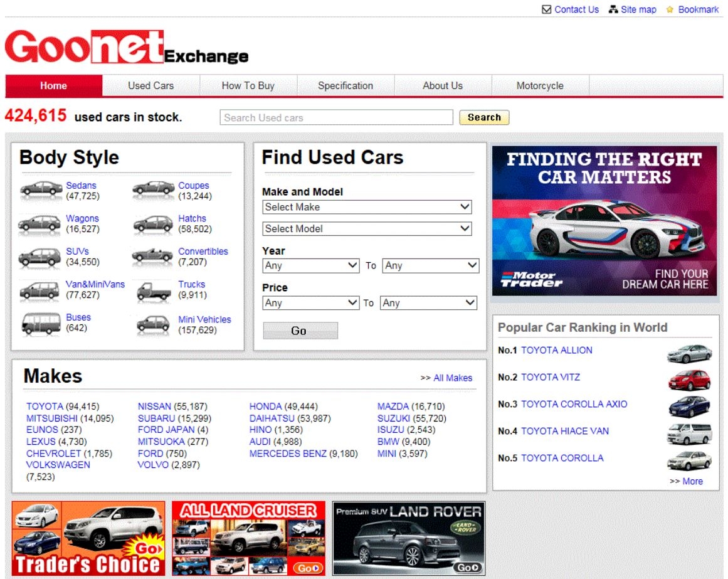The height and width of the screenshot is (579, 728).
Task: Open the MERCEDES BENZ make link
Action: pos(288,454)
